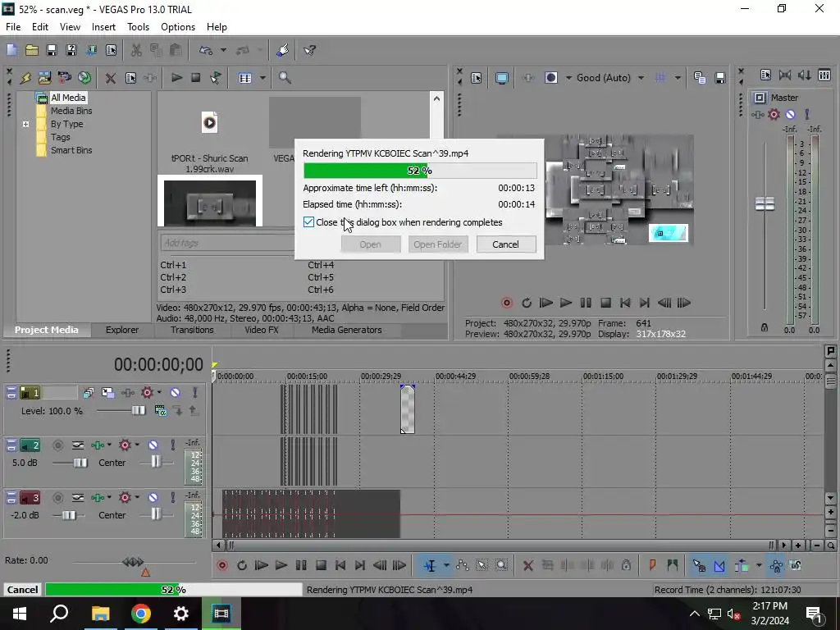Click timeline Go to Start button
Viewport: 840px width, 630px height.
click(x=340, y=565)
